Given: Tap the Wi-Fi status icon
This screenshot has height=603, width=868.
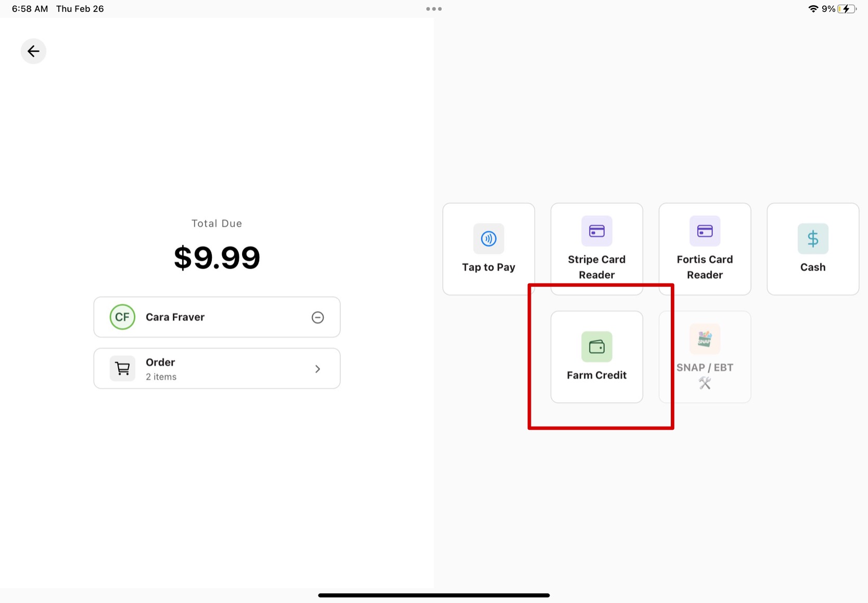Looking at the screenshot, I should click(812, 9).
